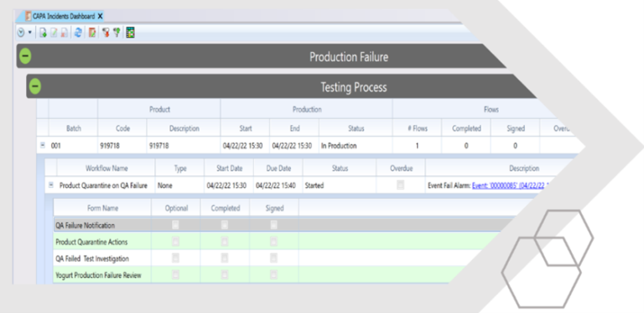Viewport: 644px width, 313px height.
Task: Click the new document toolbar icon
Action: 43,33
